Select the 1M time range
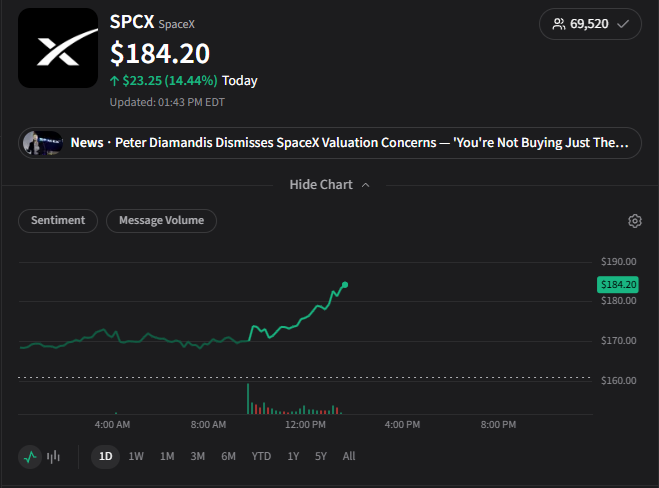 tap(167, 456)
